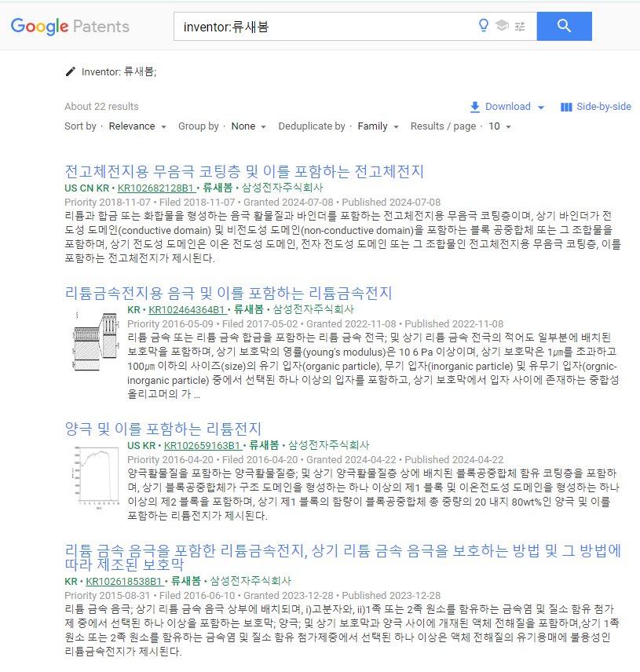Viewport: 640px width, 672px height.
Task: Click the blue search magnifier button
Action: coord(564,26)
